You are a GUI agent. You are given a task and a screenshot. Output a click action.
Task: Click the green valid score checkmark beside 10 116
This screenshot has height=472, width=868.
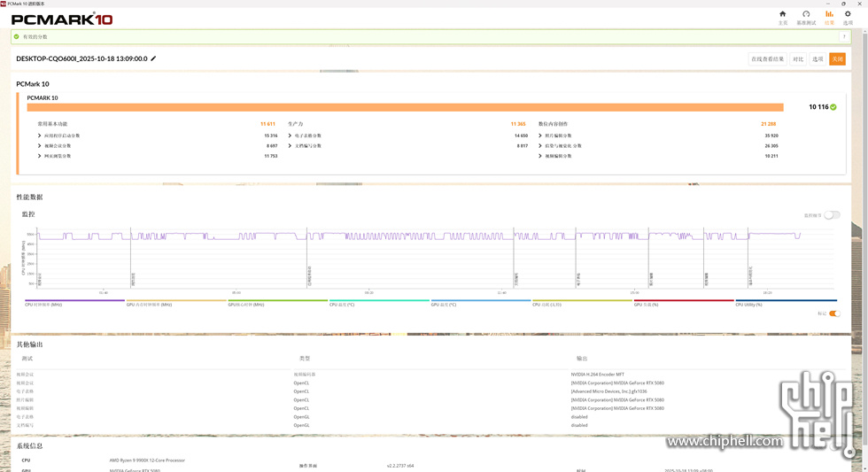point(833,107)
